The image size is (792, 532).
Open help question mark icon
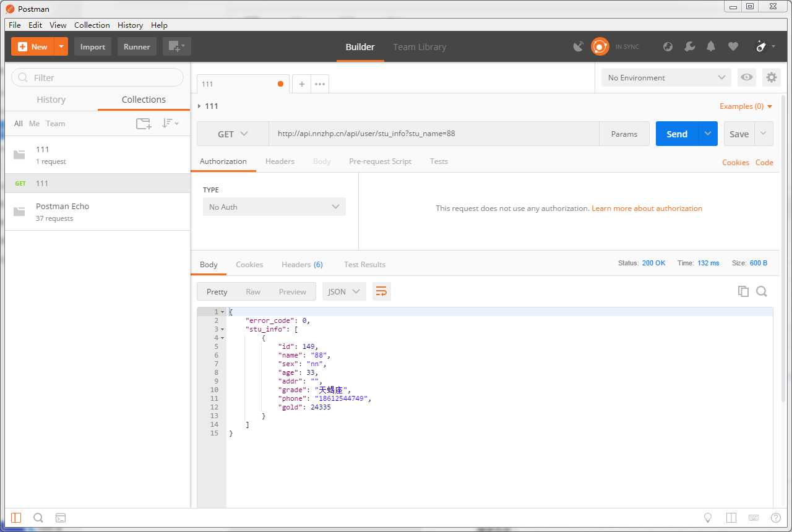click(775, 518)
